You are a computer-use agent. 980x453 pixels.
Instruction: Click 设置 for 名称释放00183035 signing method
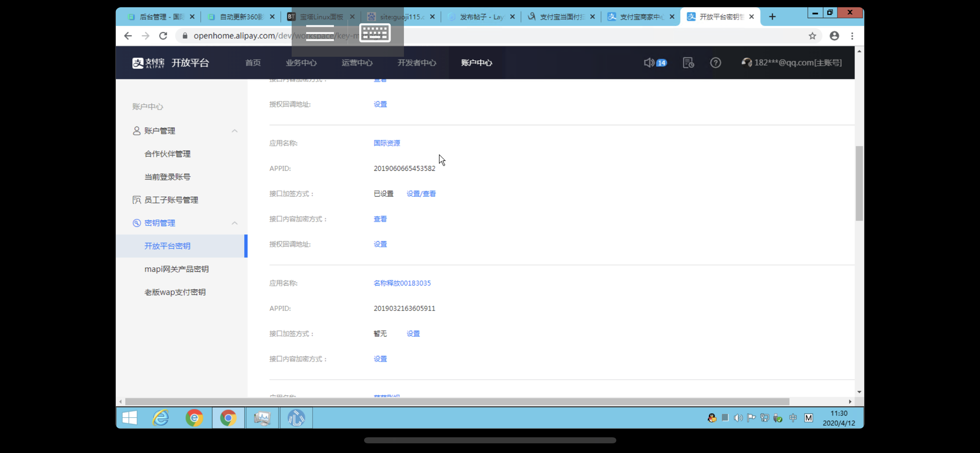[413, 334]
